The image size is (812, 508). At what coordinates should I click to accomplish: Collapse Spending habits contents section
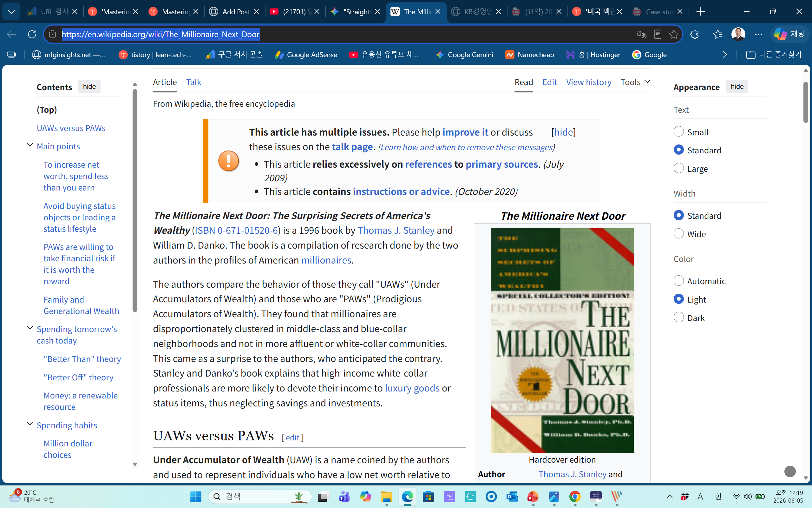pyautogui.click(x=29, y=424)
